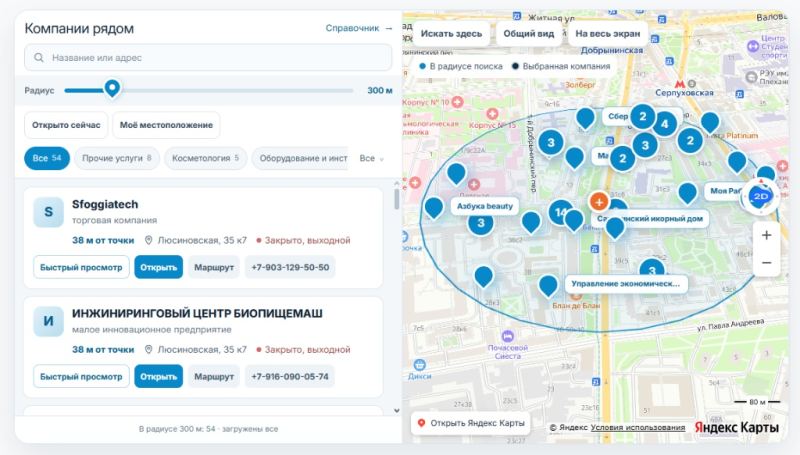Image resolution: width=800 pixels, height=455 pixels.
Task: Click Открыть Яндекс Карты button
Action: (471, 423)
